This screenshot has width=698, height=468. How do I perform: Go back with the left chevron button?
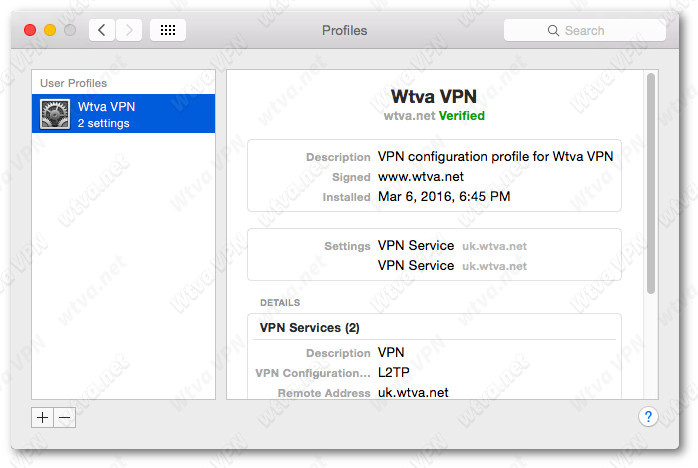pos(102,30)
